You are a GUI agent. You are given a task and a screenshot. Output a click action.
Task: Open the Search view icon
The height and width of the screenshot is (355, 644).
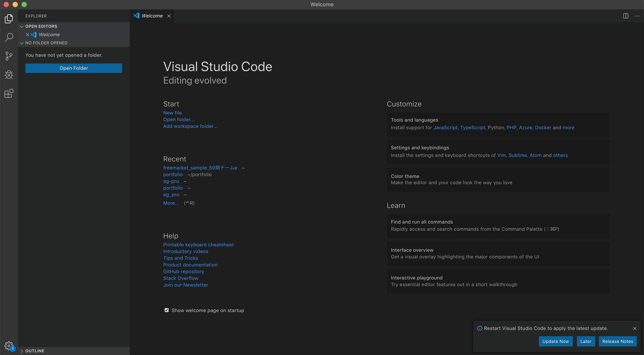9,37
